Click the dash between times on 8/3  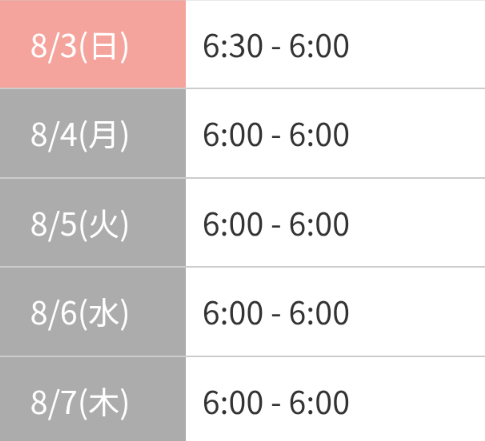pyautogui.click(x=276, y=49)
